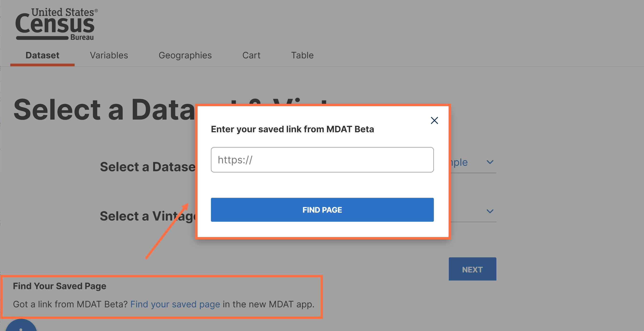Viewport: 644px width, 331px height.
Task: Click the NEXT button
Action: (472, 269)
